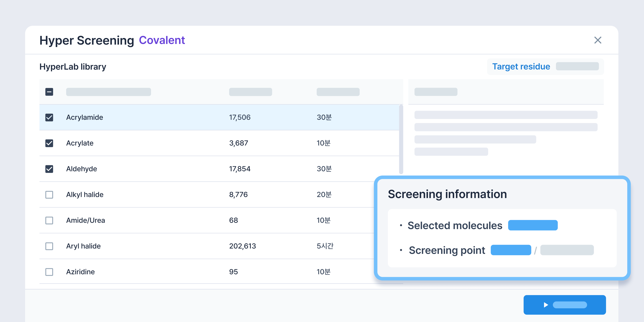Close the Hyper Screening dialog

pos(597,40)
